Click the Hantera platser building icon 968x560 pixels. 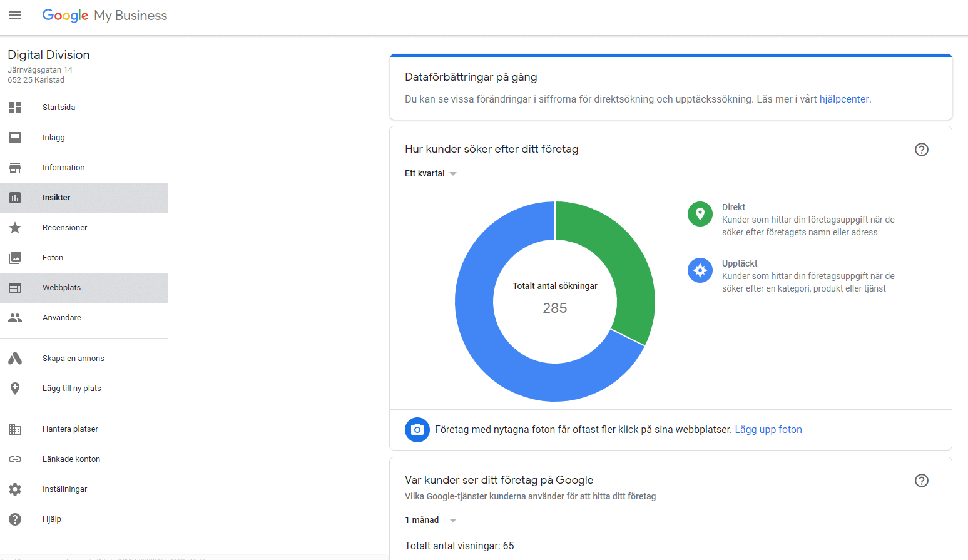(15, 429)
